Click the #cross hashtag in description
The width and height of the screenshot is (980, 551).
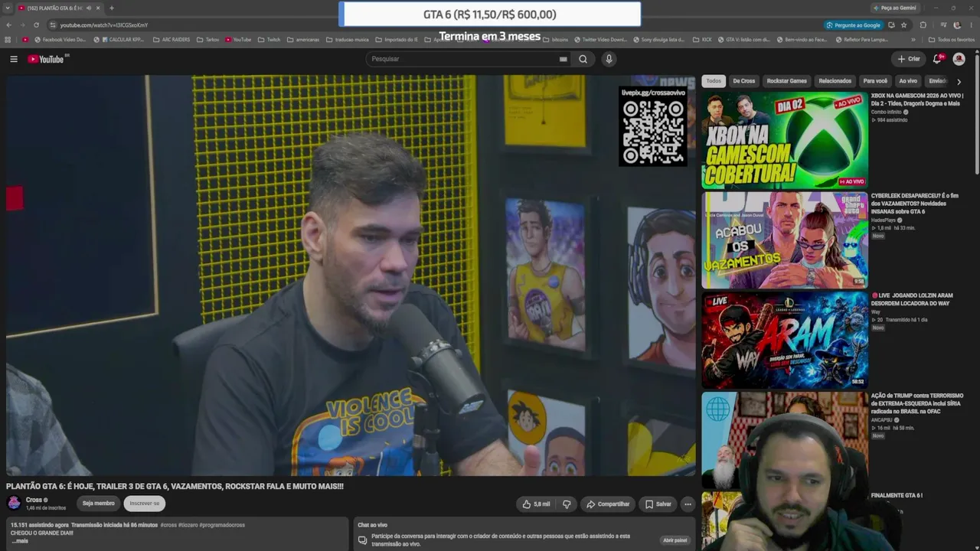tap(168, 525)
